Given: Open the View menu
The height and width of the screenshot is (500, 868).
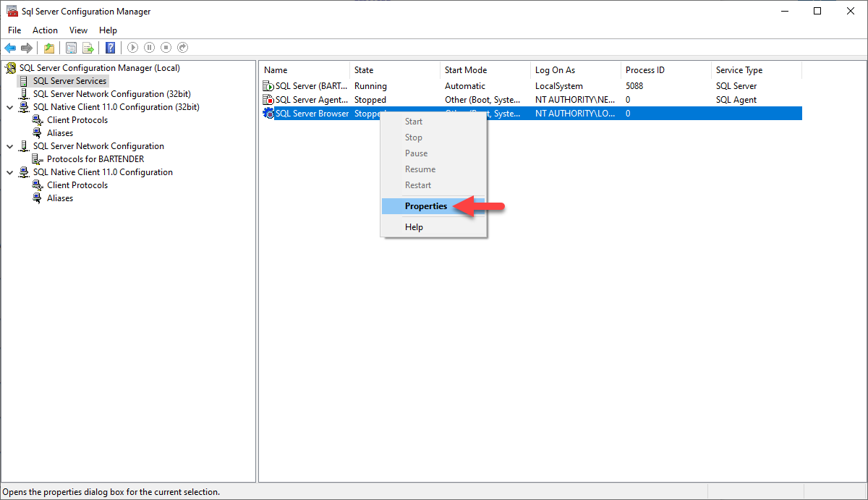Looking at the screenshot, I should tap(78, 30).
